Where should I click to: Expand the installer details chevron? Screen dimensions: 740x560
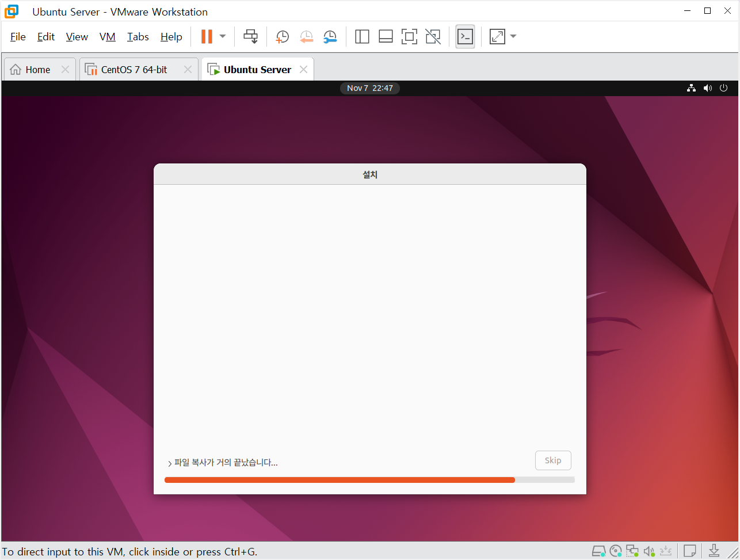pos(170,463)
